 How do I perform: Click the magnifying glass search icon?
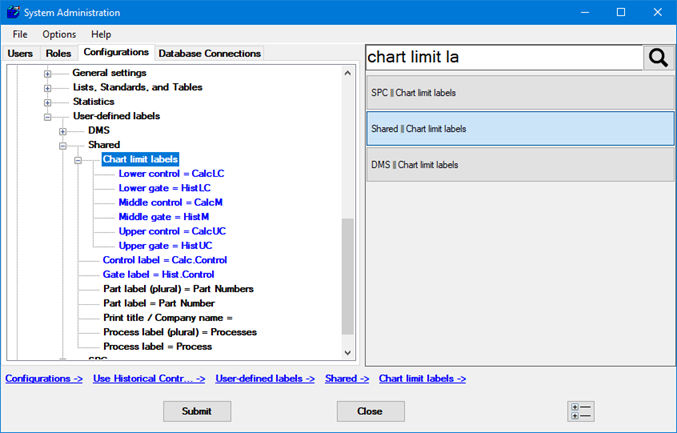pos(657,58)
